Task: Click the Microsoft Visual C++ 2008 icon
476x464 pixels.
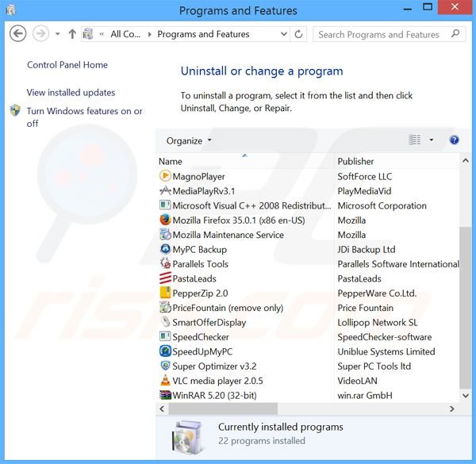Action: 165,205
